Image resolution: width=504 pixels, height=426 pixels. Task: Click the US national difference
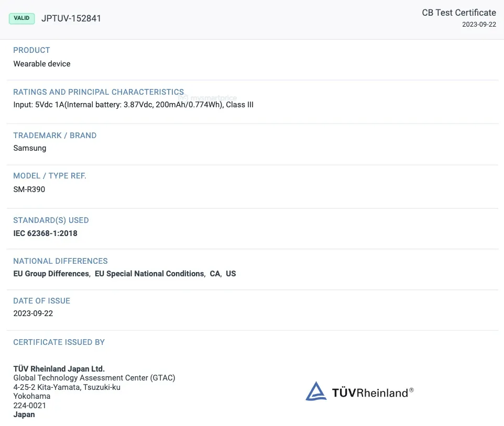coord(231,274)
